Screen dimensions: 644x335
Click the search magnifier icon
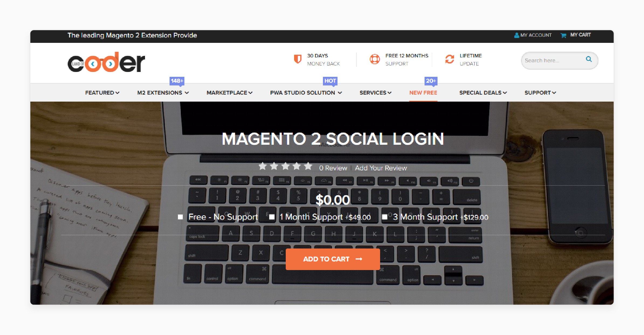589,59
